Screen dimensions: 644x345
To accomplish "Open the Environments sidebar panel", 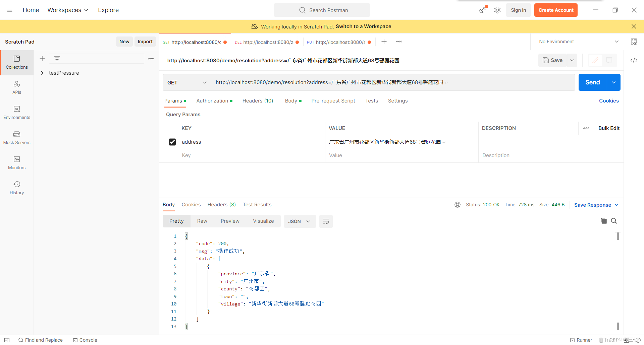I will 17,113.
